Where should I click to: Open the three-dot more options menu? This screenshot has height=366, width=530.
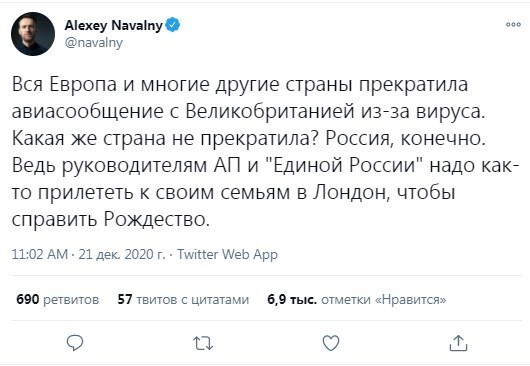513,24
